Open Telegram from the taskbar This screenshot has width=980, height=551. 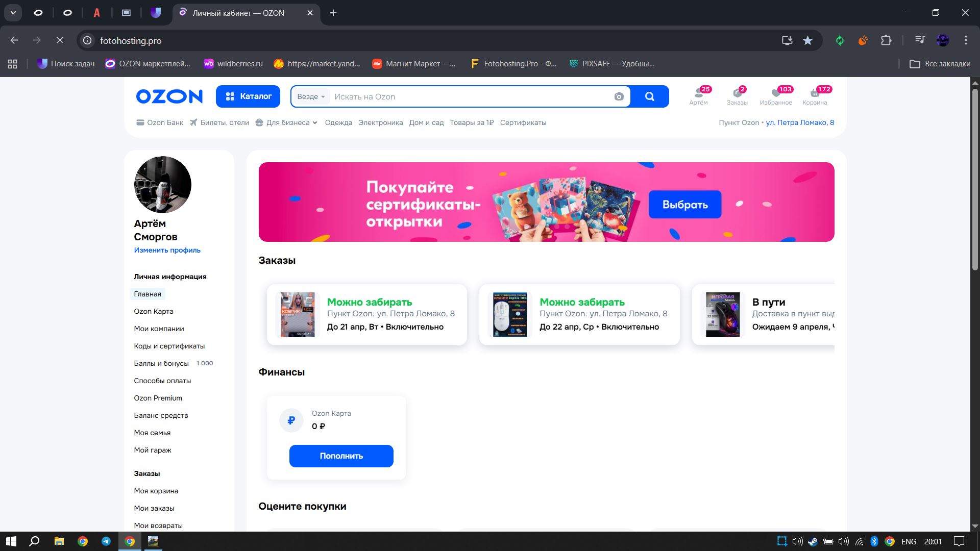(106, 541)
